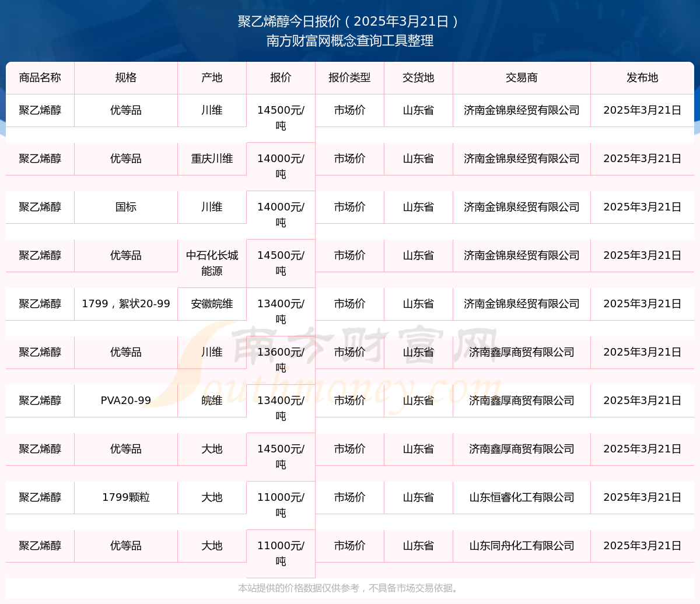The height and width of the screenshot is (604, 700).
Task: Click the 中石化长城能源 origin cell
Action: [212, 263]
